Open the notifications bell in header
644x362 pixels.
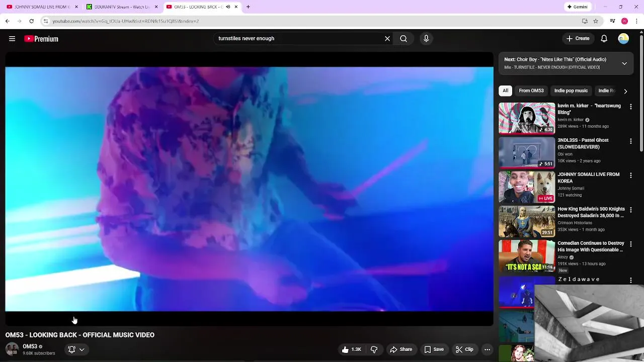point(604,39)
